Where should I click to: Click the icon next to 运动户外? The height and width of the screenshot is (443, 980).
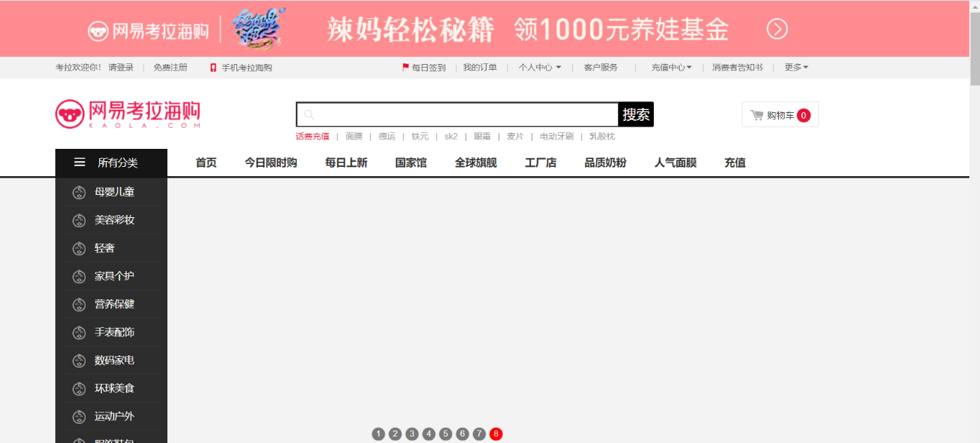click(x=79, y=416)
